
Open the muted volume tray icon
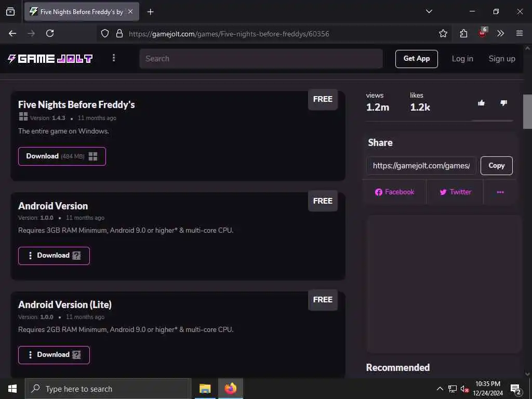pyautogui.click(x=464, y=389)
